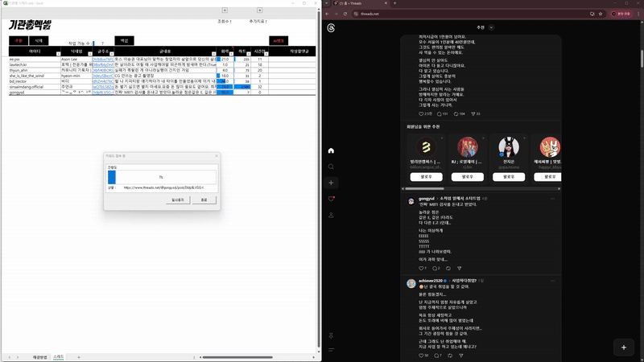Go back in the browser
644x362 pixels.
click(328, 14)
